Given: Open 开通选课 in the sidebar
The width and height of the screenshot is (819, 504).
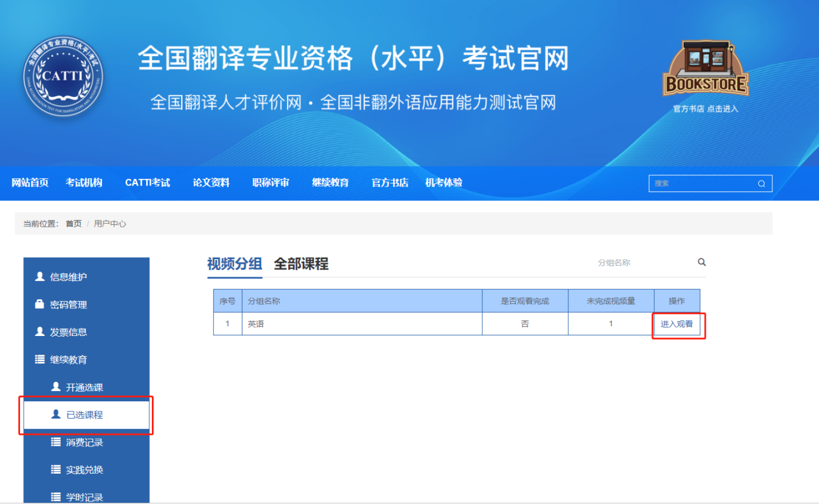Looking at the screenshot, I should [84, 387].
